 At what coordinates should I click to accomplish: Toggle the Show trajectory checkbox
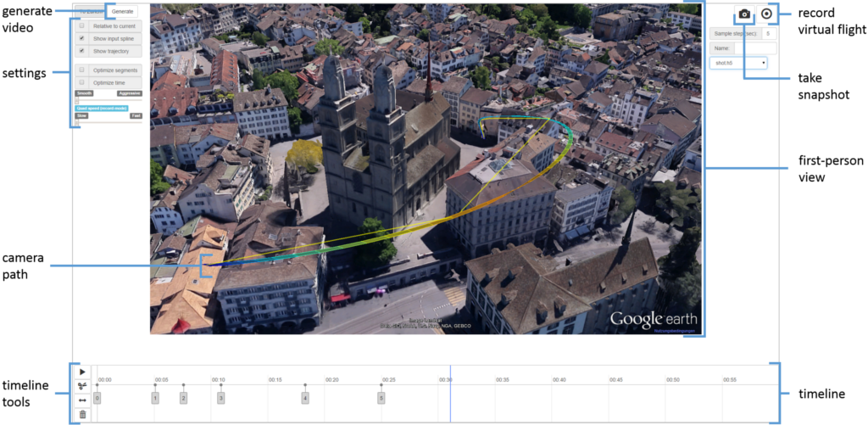click(x=81, y=50)
